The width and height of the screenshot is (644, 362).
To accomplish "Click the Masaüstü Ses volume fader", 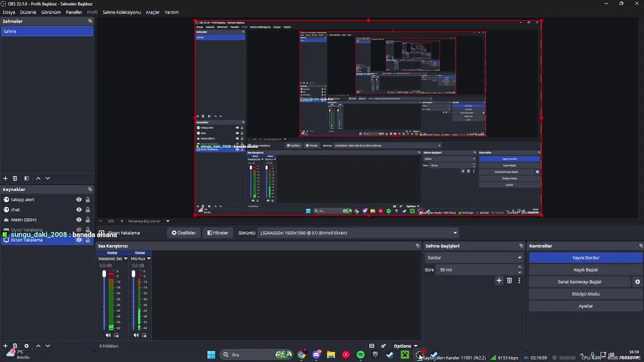I will coord(104,274).
